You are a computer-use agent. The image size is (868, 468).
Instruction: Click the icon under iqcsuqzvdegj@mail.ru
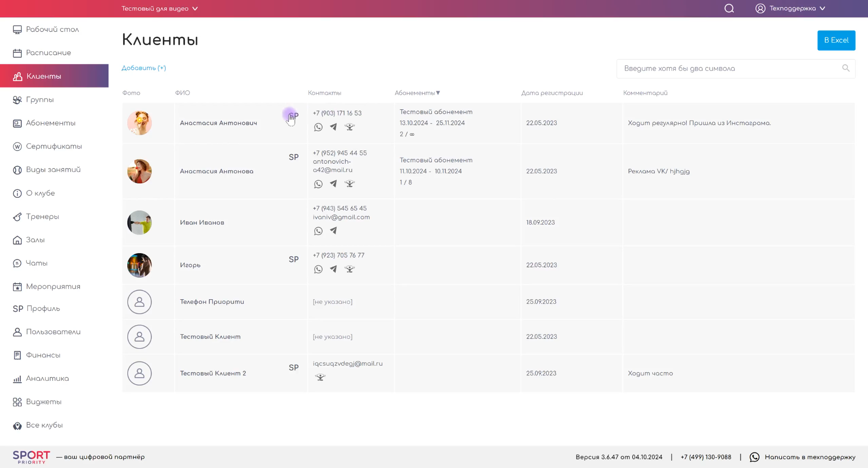point(320,377)
